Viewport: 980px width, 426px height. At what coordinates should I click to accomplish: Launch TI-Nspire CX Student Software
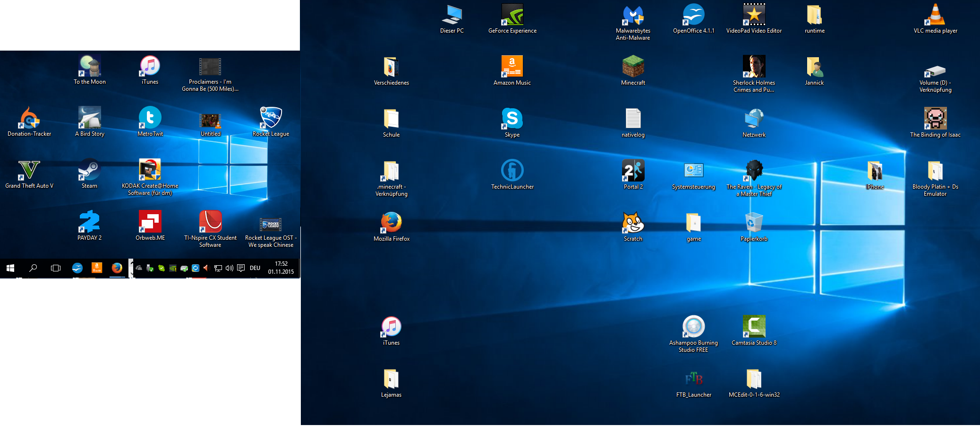point(210,230)
